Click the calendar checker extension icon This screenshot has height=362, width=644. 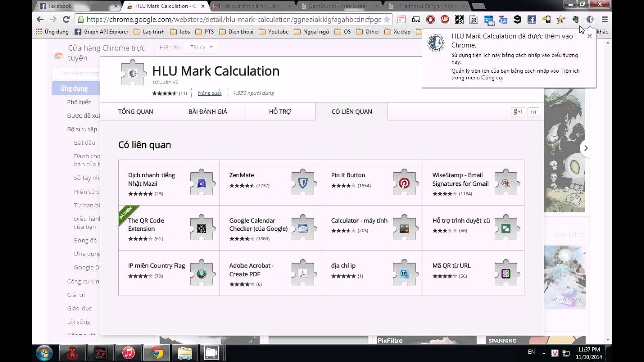point(489,19)
